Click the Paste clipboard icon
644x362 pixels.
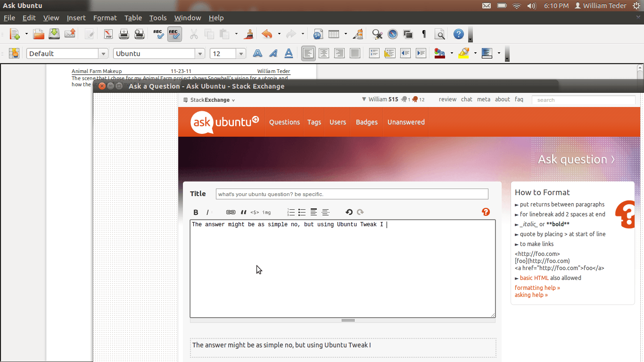point(225,34)
